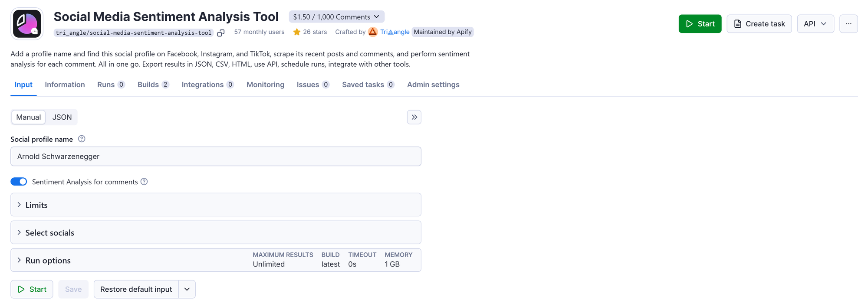The height and width of the screenshot is (303, 868).
Task: Click the Maximum results Unlimited value
Action: point(269,264)
